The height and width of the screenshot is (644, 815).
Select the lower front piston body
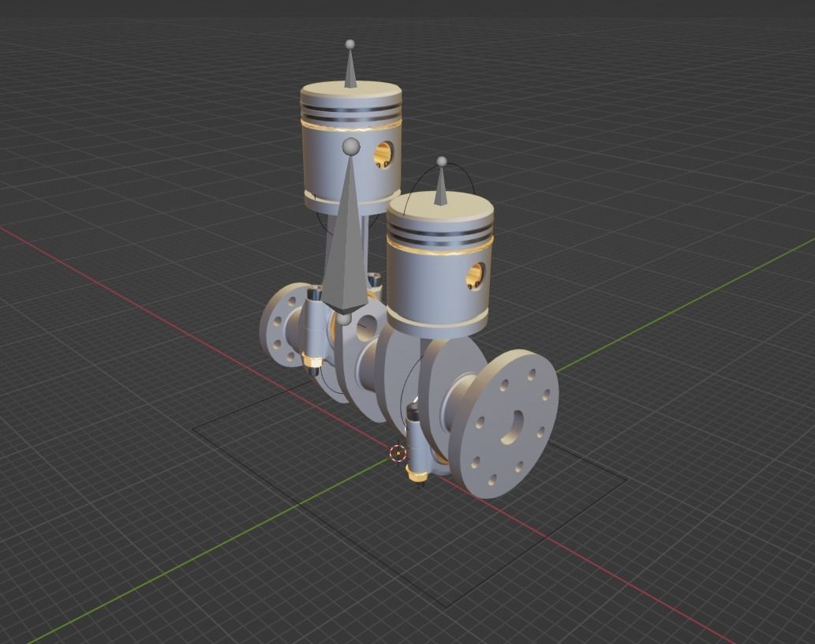pyautogui.click(x=439, y=265)
